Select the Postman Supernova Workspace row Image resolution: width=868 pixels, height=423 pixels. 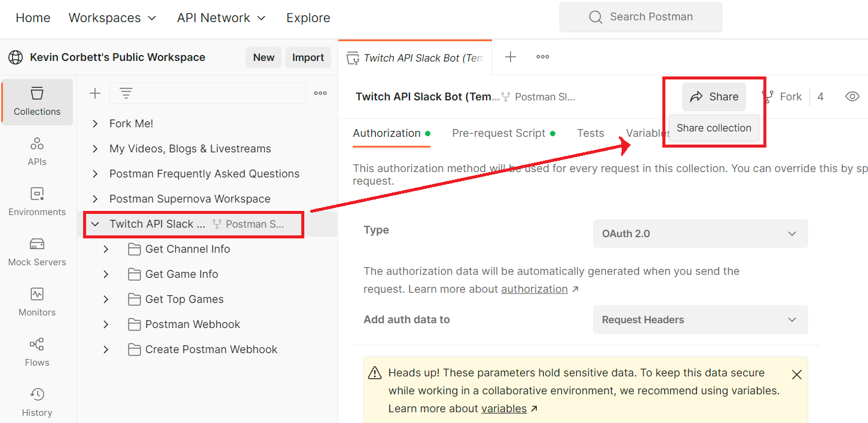(x=207, y=199)
